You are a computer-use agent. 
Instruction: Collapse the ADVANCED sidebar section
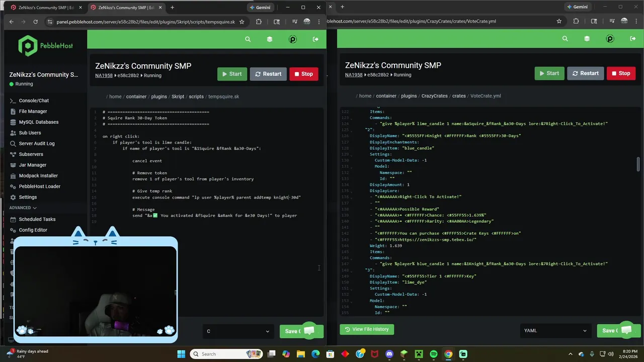23,208
